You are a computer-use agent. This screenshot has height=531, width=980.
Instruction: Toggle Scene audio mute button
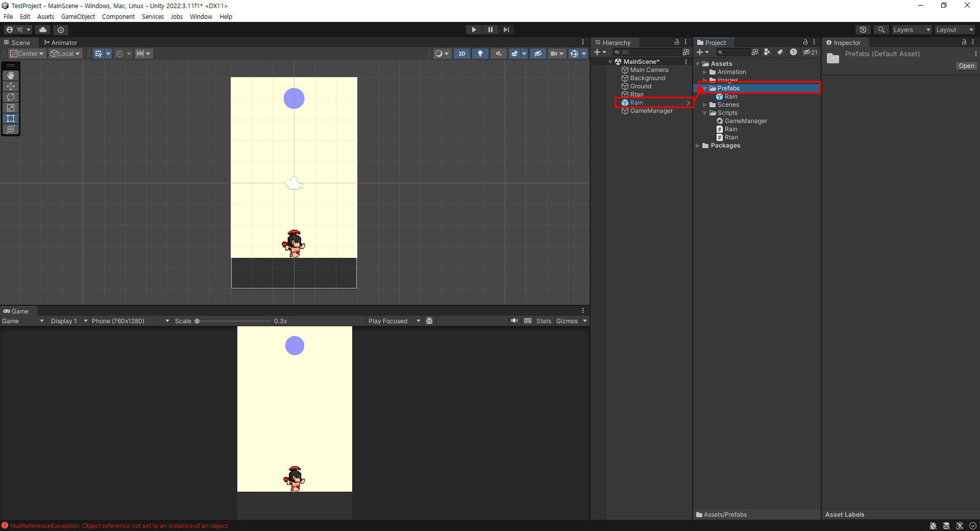pyautogui.click(x=498, y=54)
